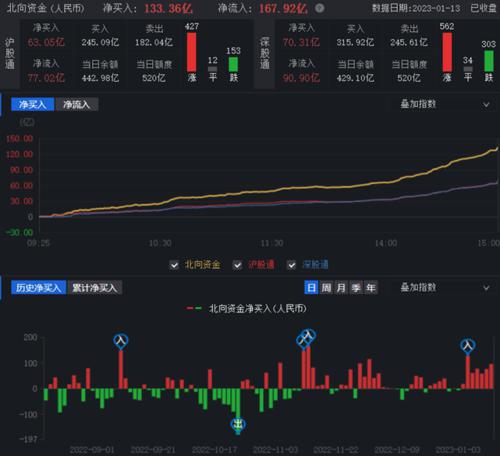Select the 月 monthly period button
The height and width of the screenshot is (456, 500).
(x=341, y=288)
